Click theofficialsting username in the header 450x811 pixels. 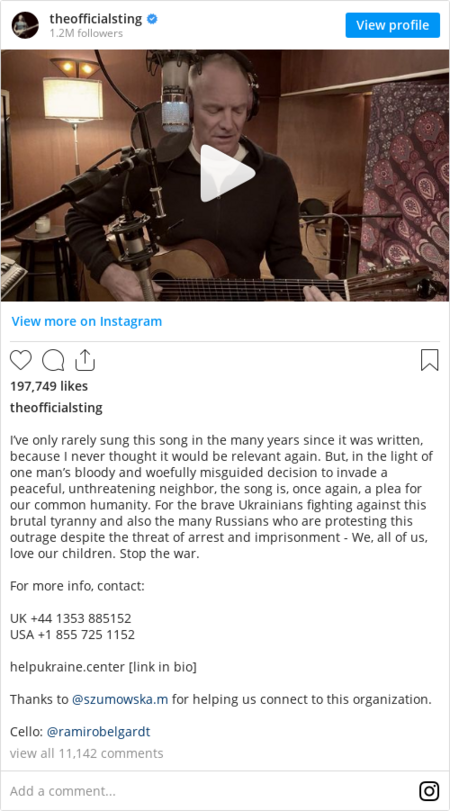tap(96, 19)
